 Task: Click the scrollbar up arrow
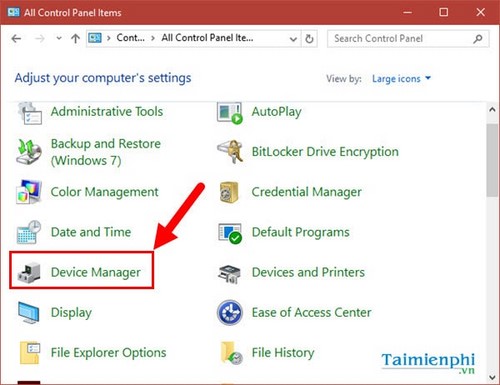492,110
